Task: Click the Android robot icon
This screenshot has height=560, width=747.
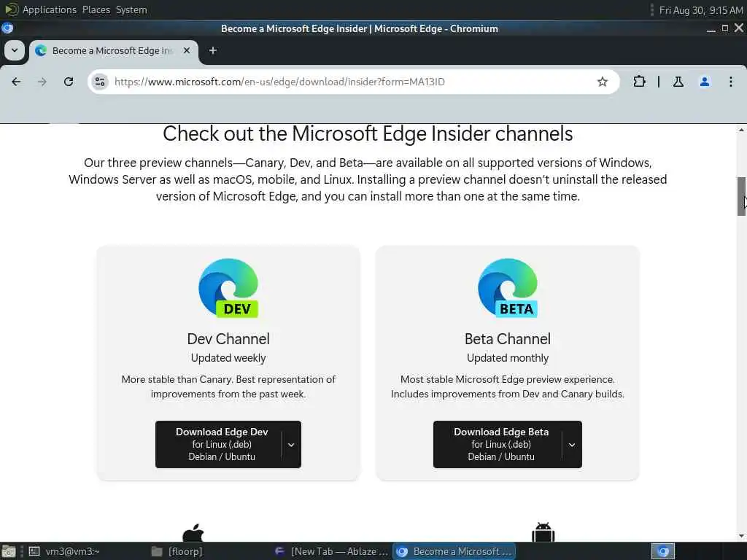Action: 543,532
